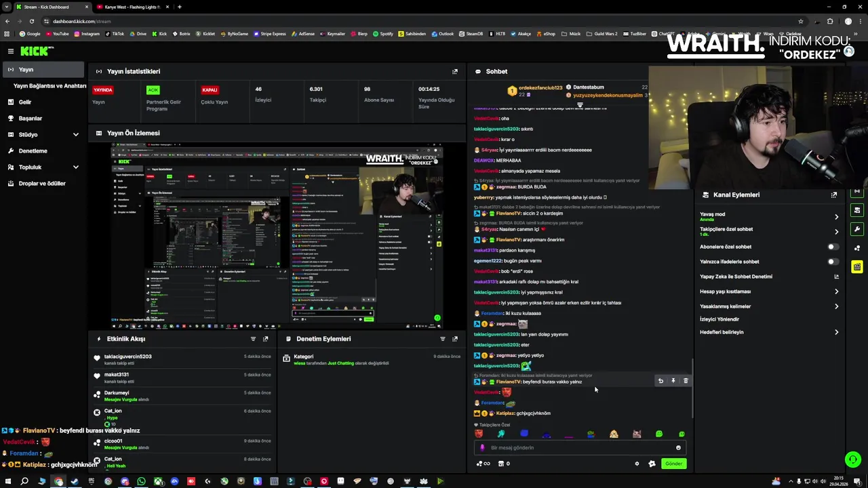Insert the green smiley emote
Image resolution: width=868 pixels, height=488 pixels.
tap(659, 434)
